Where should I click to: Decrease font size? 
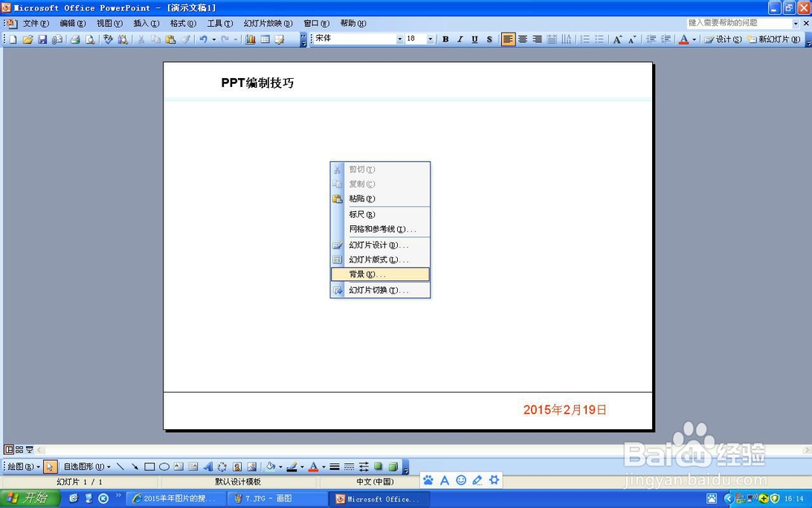tap(632, 39)
